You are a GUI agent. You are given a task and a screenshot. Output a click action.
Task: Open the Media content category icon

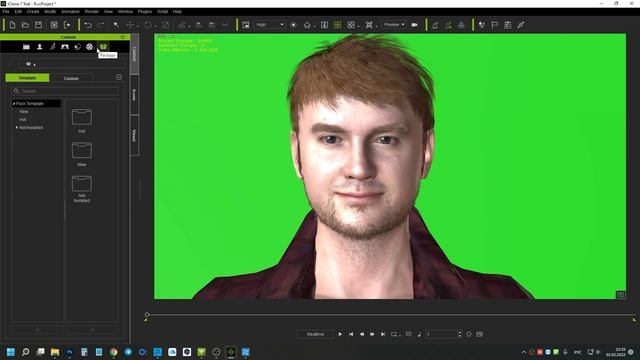coord(77,47)
